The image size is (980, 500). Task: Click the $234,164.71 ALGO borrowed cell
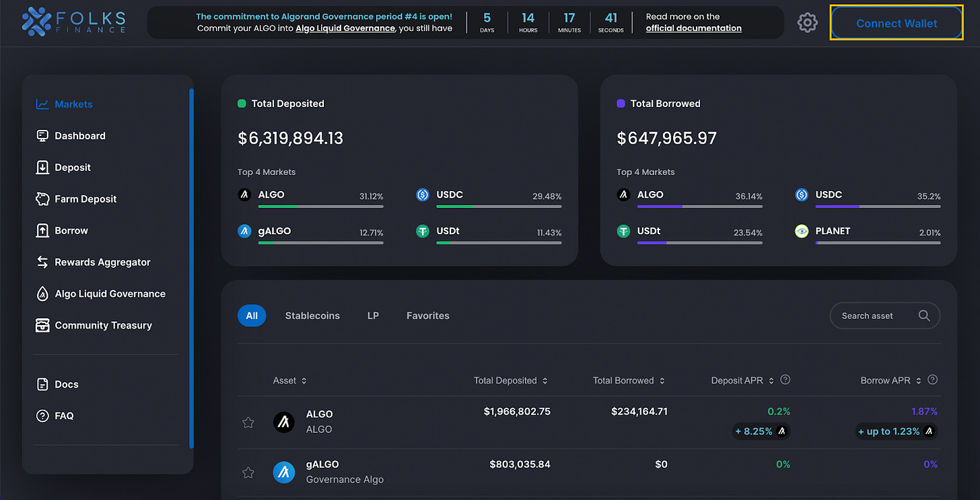pos(639,411)
